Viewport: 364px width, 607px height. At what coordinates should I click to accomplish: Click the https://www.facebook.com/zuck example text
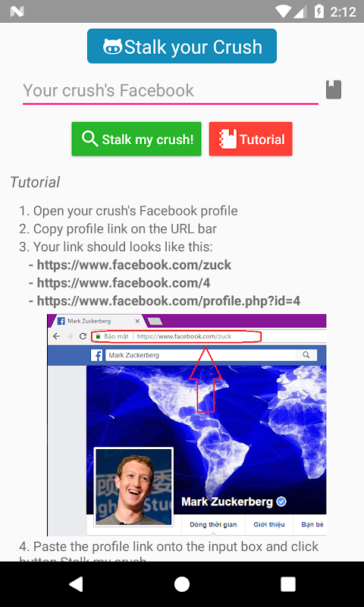tap(133, 265)
